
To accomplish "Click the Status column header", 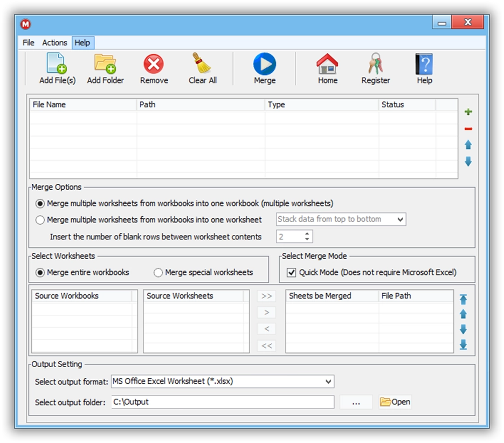I will click(x=407, y=105).
